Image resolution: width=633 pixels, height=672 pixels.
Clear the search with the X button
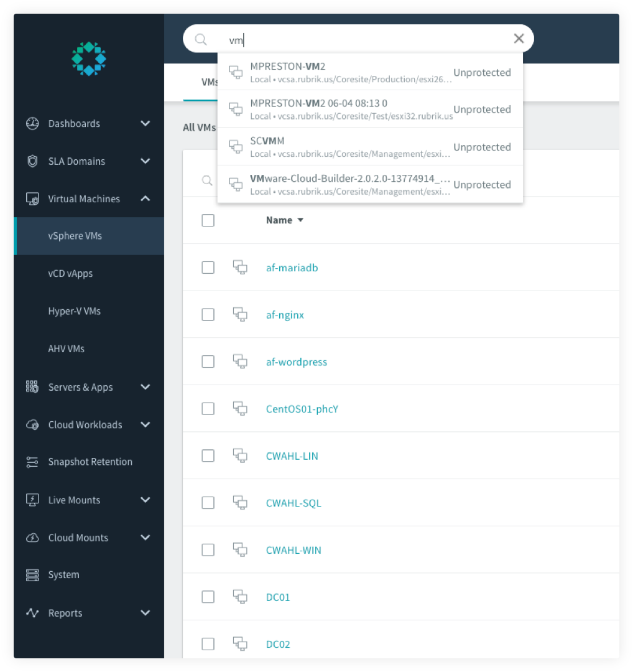(x=519, y=39)
